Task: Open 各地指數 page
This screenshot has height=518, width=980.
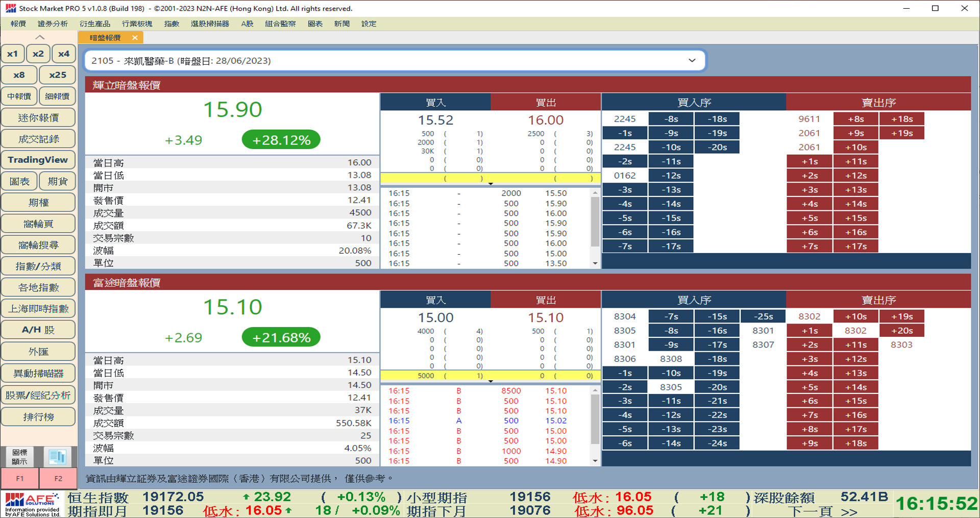Action: [x=38, y=287]
